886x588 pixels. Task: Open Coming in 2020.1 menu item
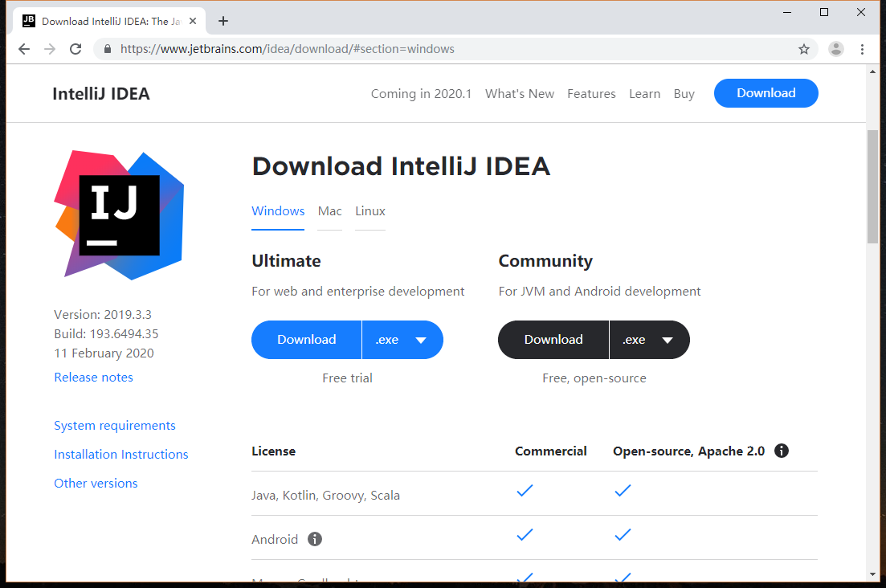click(421, 94)
